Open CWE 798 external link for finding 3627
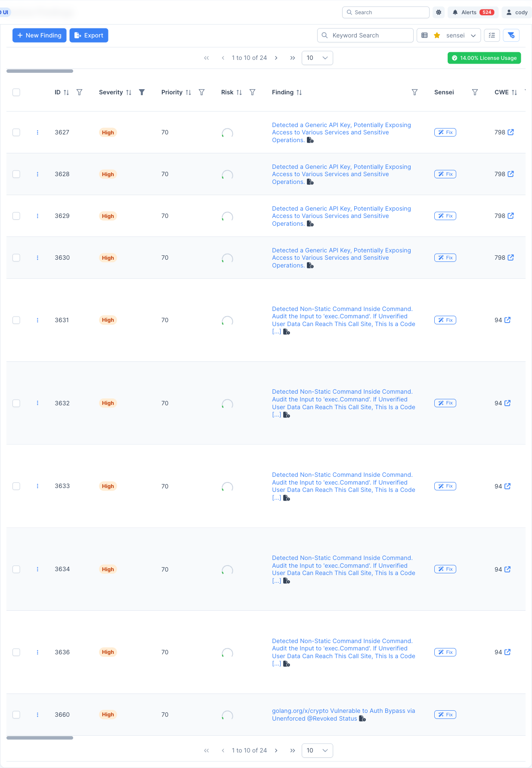 pos(510,132)
